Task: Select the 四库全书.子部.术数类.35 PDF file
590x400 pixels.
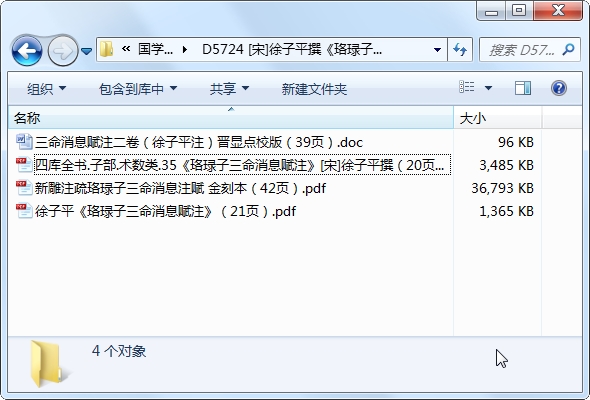Action: (242, 165)
